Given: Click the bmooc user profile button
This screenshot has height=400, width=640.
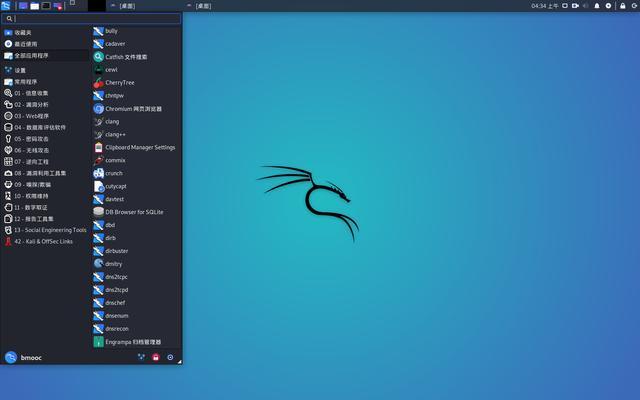Looking at the screenshot, I should (x=25, y=357).
